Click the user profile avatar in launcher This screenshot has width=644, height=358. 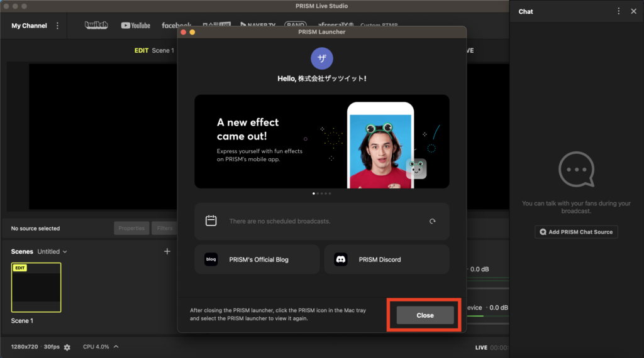(322, 58)
